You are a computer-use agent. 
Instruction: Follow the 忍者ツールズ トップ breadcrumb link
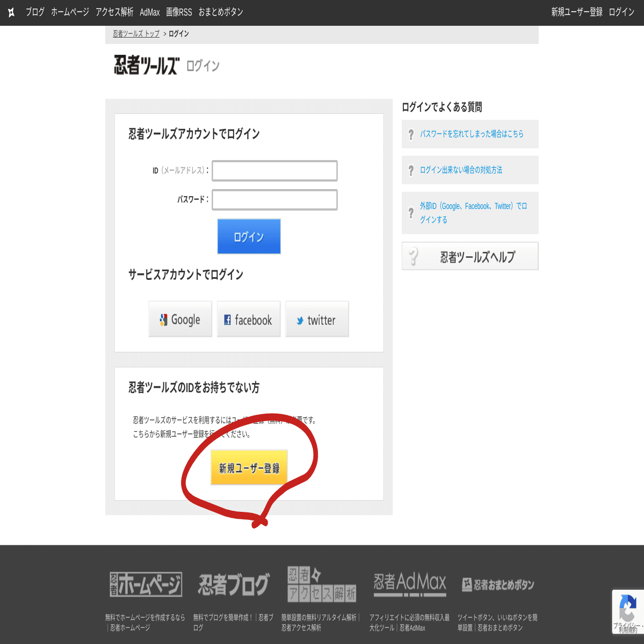tap(136, 34)
